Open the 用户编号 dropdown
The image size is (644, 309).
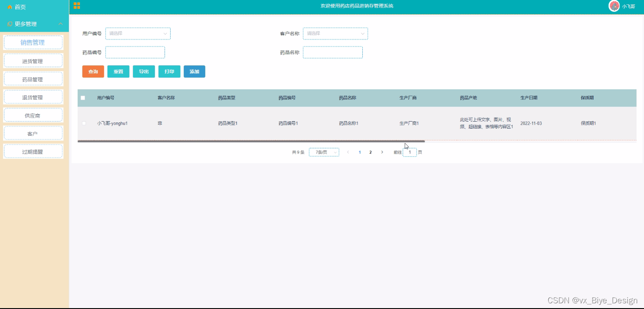[x=138, y=33]
